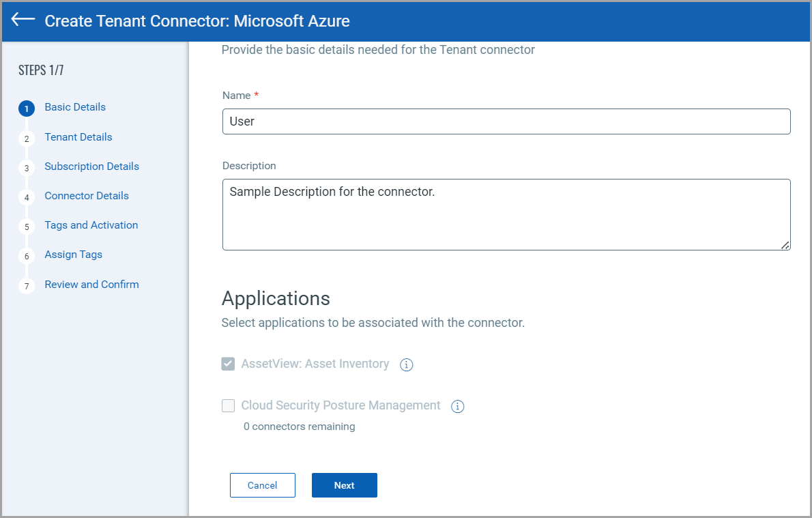Go to Tenant Details step
Screen dimensions: 812x518
[x=78, y=137]
